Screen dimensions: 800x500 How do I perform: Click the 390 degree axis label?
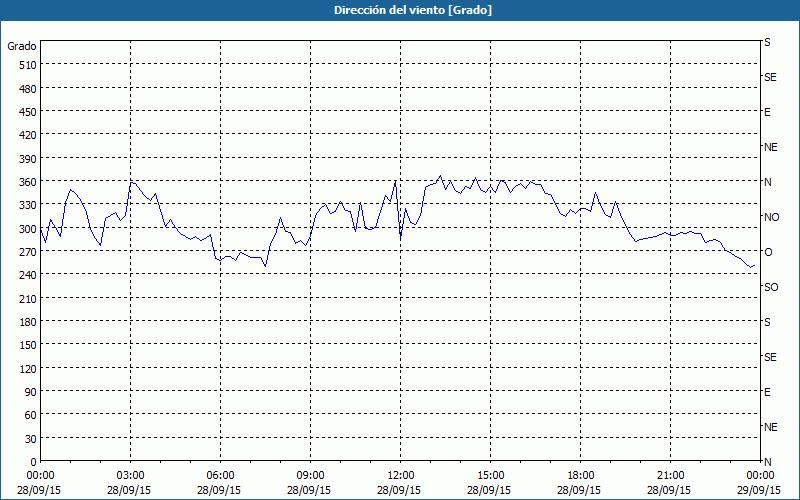pyautogui.click(x=28, y=159)
